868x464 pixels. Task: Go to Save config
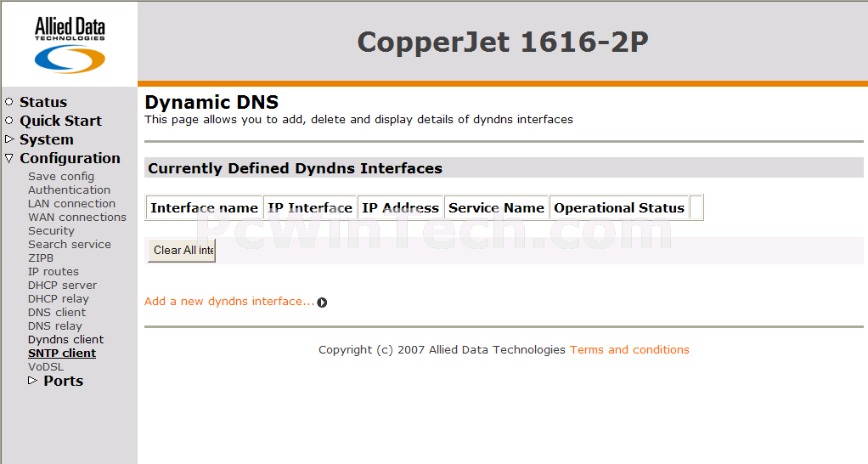tap(61, 177)
